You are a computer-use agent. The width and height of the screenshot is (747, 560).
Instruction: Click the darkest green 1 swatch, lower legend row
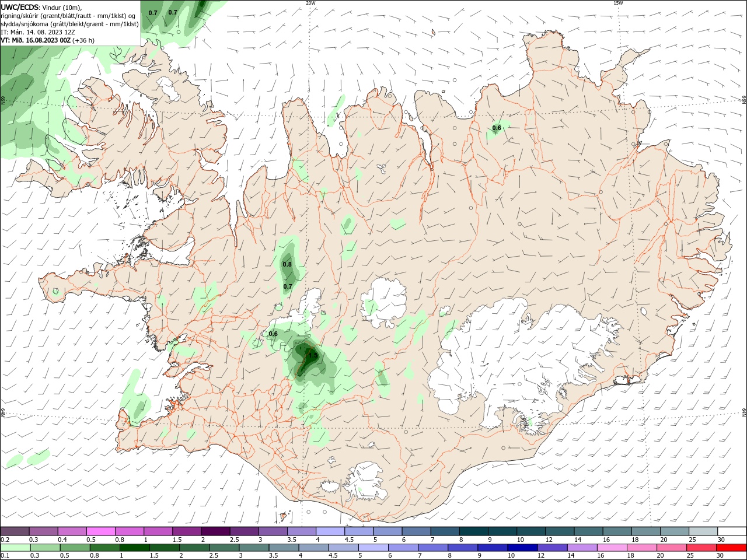click(135, 548)
